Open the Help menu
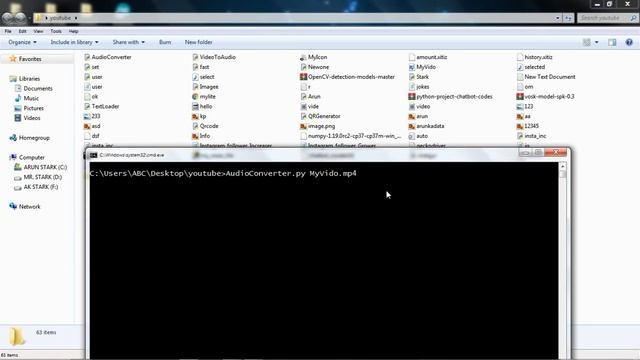The image size is (640, 360). pos(73,31)
